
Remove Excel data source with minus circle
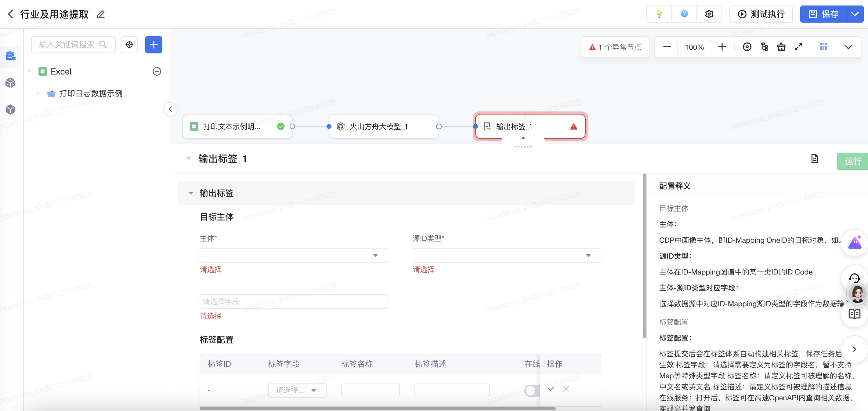pyautogui.click(x=157, y=71)
